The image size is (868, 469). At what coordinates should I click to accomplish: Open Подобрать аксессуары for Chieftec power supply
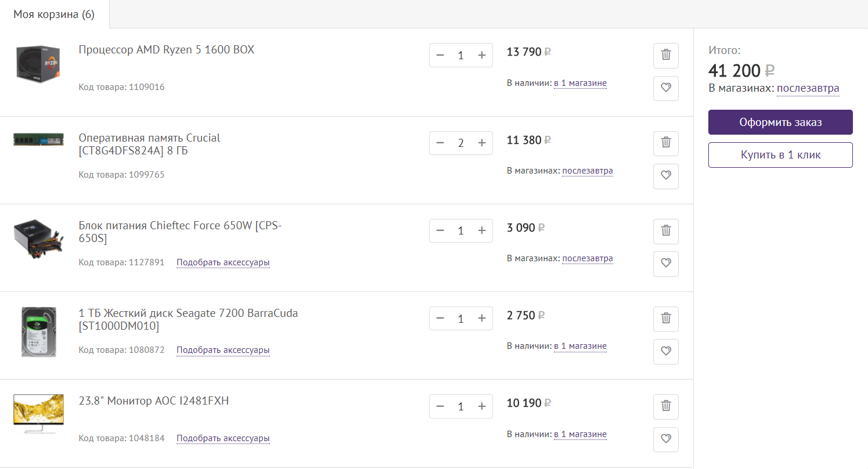click(223, 262)
